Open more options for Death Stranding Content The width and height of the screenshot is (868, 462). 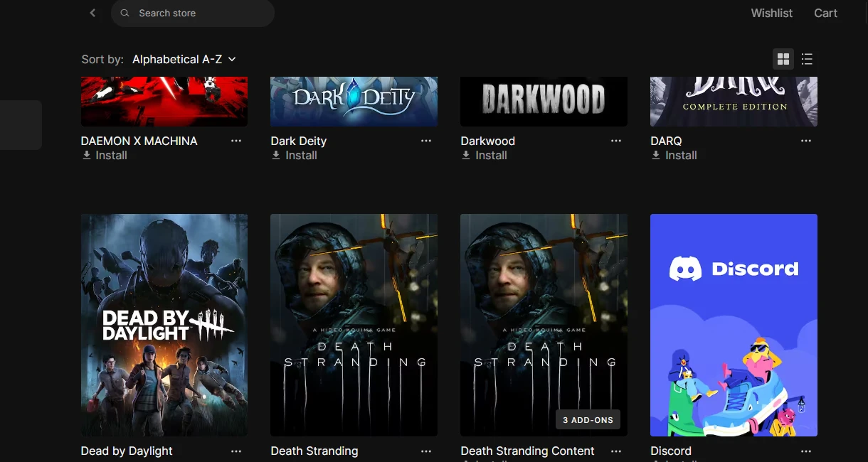616,451
